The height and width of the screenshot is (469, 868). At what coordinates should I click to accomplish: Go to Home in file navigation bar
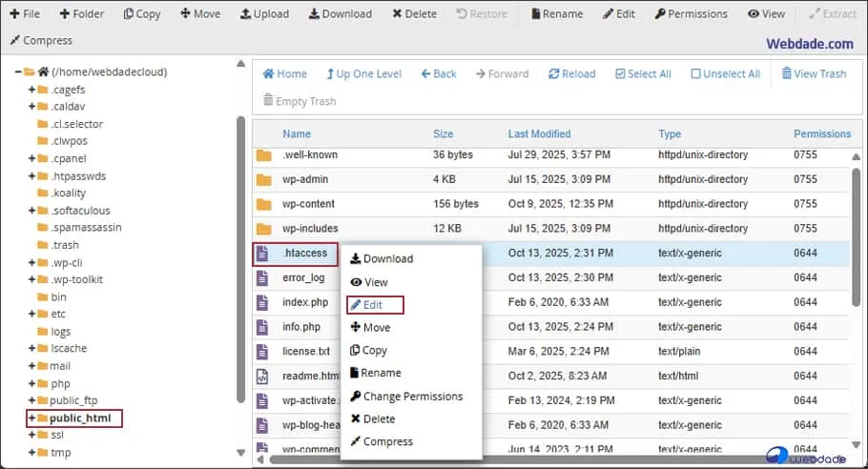(x=285, y=74)
